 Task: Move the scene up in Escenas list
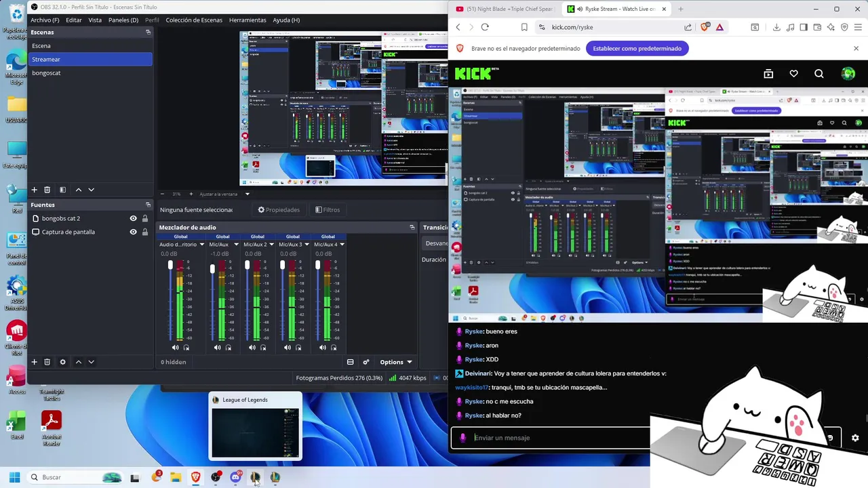click(79, 190)
